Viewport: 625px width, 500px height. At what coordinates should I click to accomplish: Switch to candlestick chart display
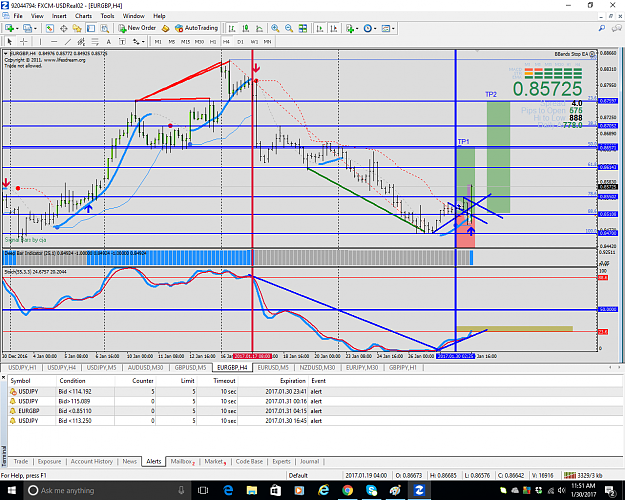246,28
